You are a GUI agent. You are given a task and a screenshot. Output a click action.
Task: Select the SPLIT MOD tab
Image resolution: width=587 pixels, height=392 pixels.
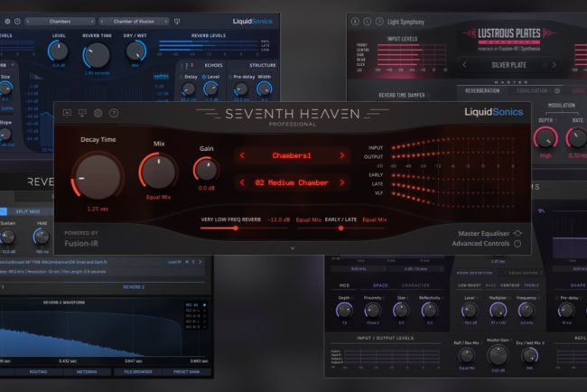pyautogui.click(x=28, y=211)
